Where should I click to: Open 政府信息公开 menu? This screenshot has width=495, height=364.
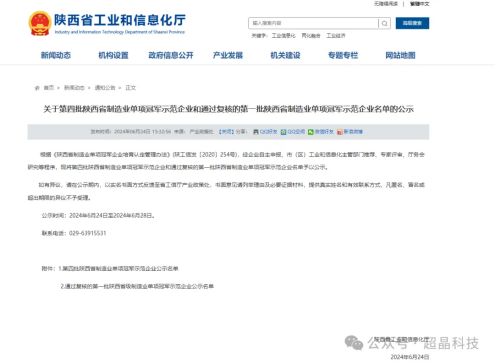(x=171, y=55)
